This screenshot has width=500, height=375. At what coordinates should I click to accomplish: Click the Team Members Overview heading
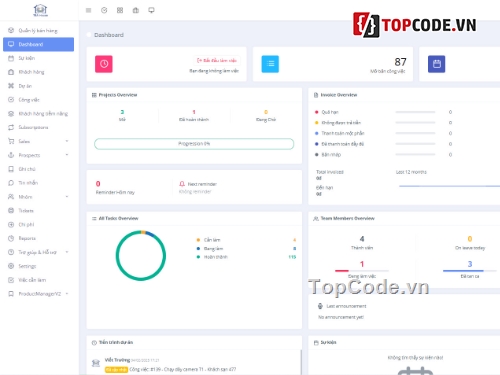coord(347,218)
